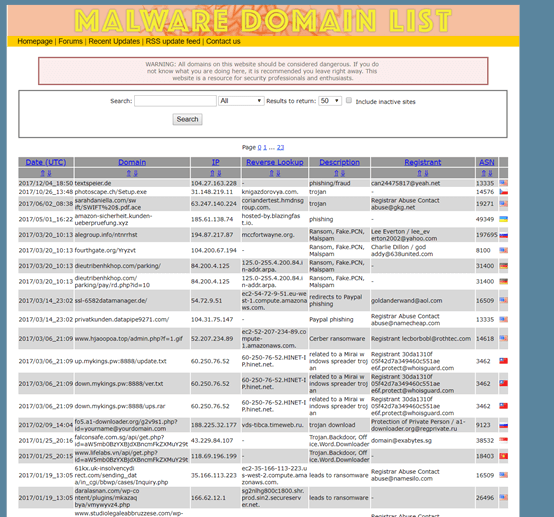
Task: Sort Registrant column ascending with the up arrow
Action: (419, 173)
